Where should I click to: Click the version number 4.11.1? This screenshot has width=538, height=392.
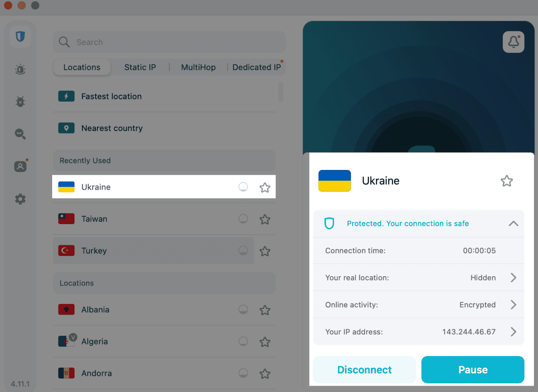pyautogui.click(x=20, y=384)
